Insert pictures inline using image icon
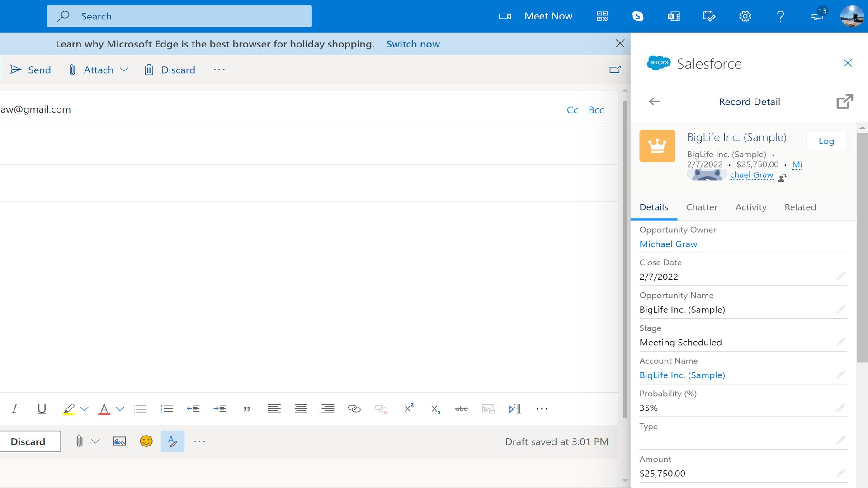Viewport: 868px width, 488px height. coord(119,441)
